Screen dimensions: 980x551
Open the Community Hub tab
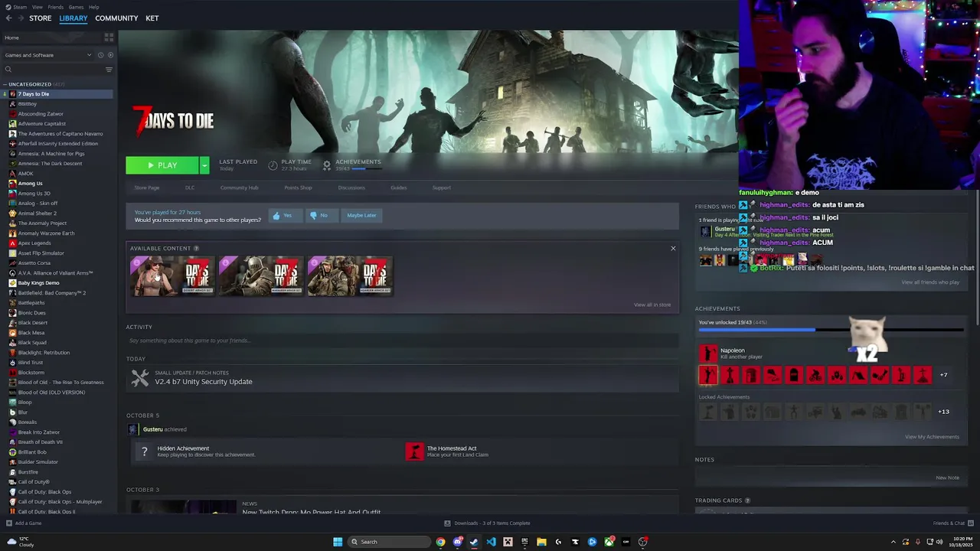click(x=239, y=187)
